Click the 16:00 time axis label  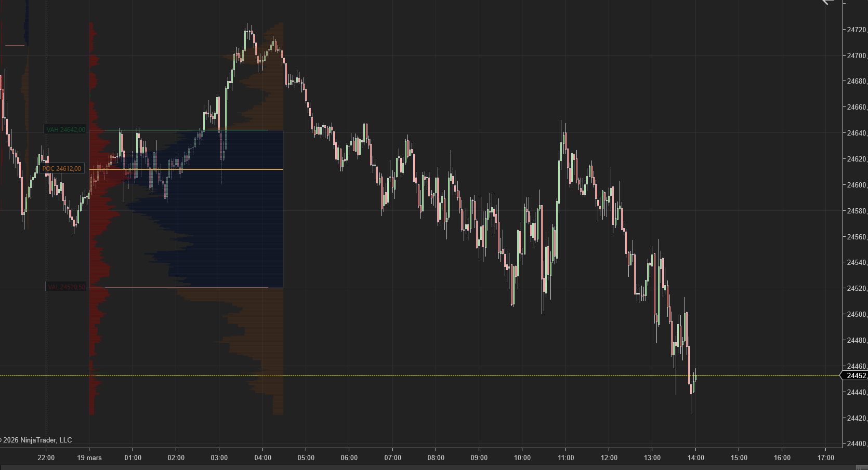pyautogui.click(x=782, y=458)
